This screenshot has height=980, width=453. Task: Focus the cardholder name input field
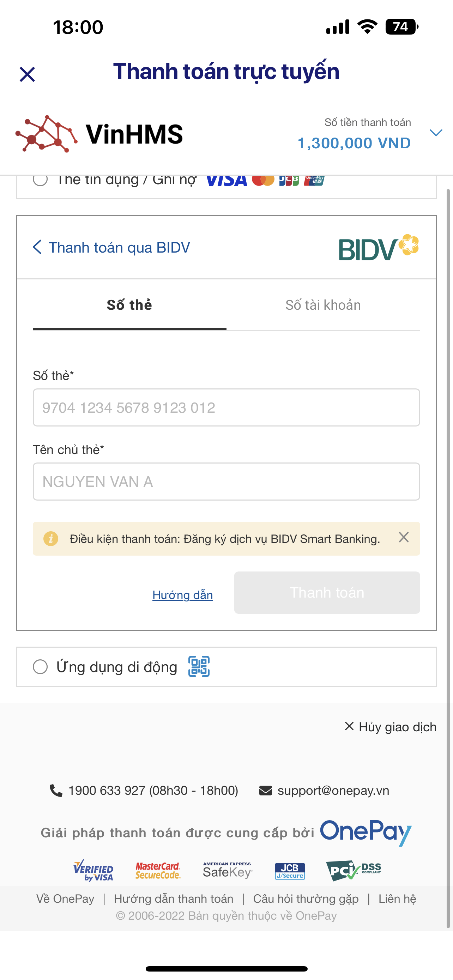coord(226,482)
